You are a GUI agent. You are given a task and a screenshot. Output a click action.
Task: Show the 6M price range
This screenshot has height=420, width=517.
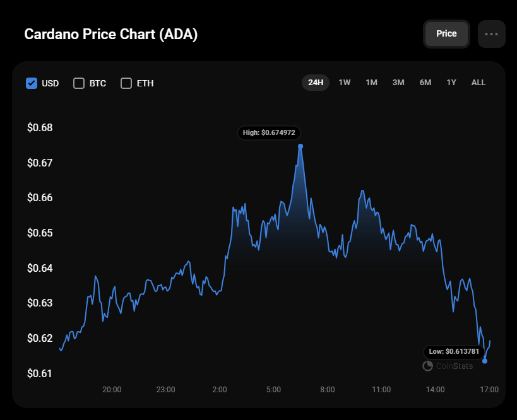coord(425,83)
